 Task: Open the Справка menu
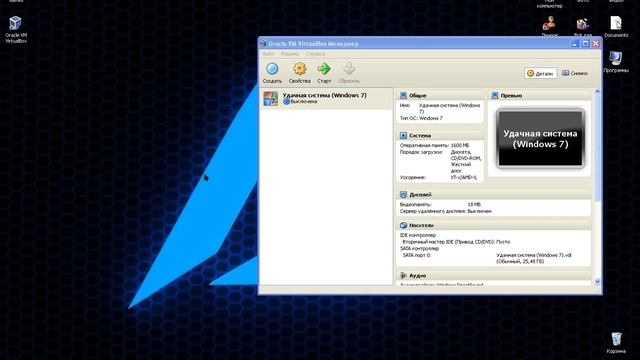click(316, 54)
